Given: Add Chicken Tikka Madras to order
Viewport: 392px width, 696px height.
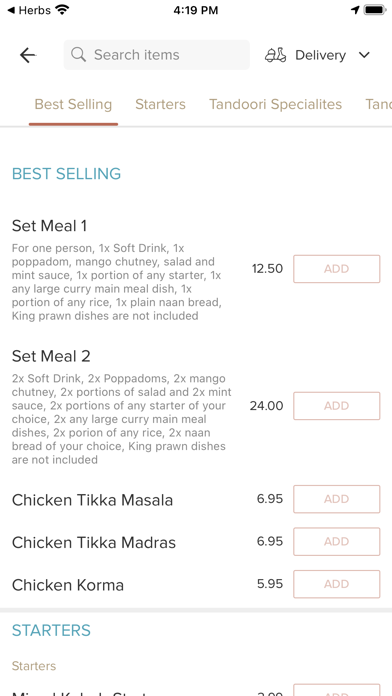Looking at the screenshot, I should pos(337,542).
